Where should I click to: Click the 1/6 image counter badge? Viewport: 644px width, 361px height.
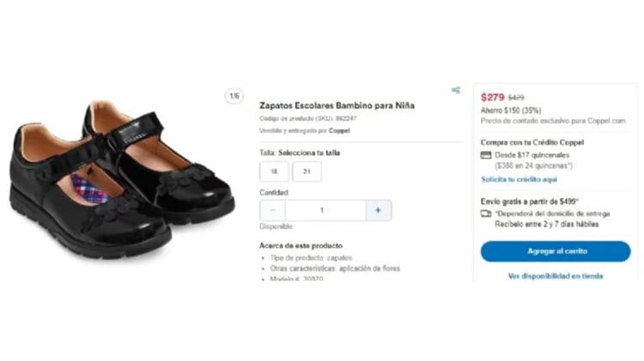(234, 97)
